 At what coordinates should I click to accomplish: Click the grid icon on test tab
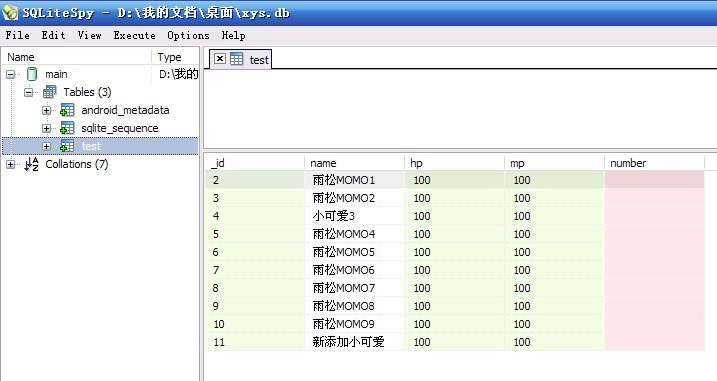point(237,59)
